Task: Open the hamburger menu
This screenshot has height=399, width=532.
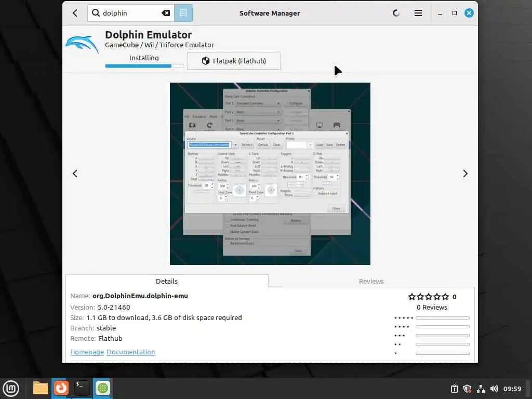Action: [x=418, y=13]
